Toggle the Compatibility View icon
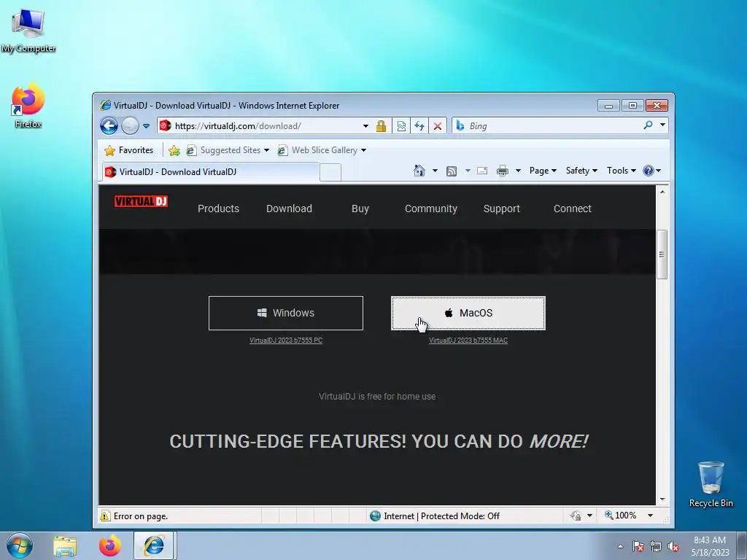This screenshot has width=747, height=560. (402, 126)
